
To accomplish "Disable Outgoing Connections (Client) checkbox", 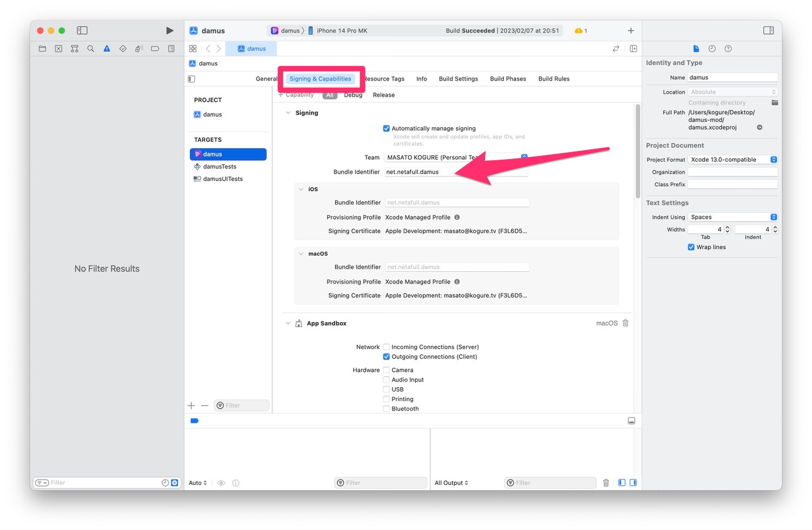I will [x=387, y=357].
